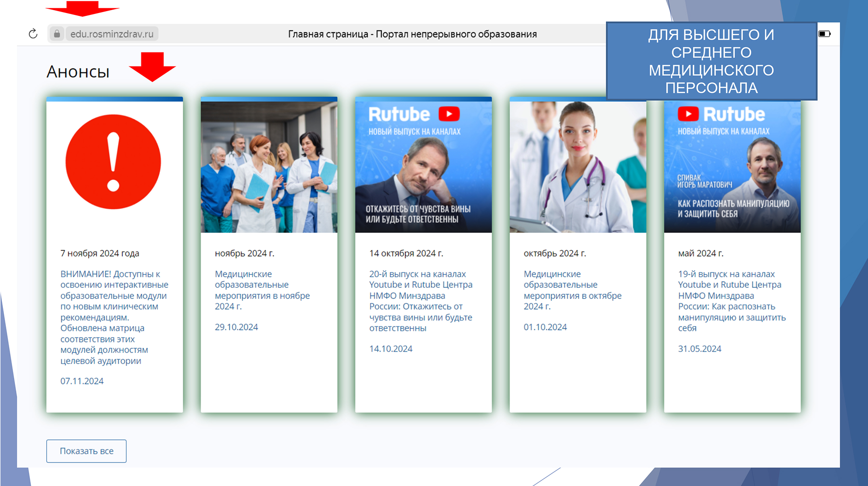Click the page title Главная страница - Портал
Image resolution: width=868 pixels, height=486 pixels.
coord(413,34)
